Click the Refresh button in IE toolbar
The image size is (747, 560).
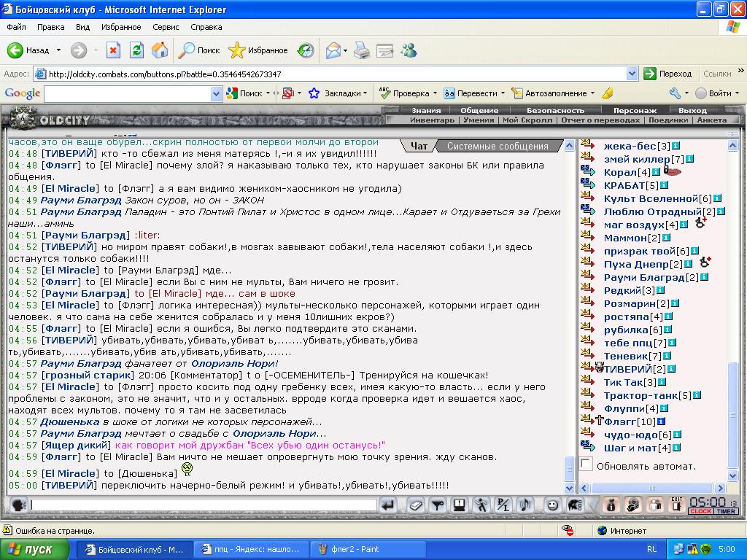coord(136,50)
